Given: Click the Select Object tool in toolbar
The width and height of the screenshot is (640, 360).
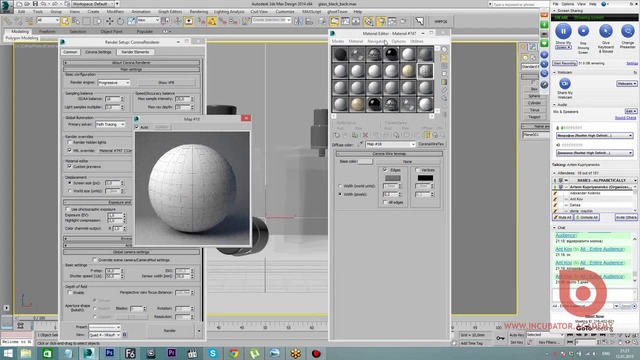Looking at the screenshot, I should click(65, 21).
